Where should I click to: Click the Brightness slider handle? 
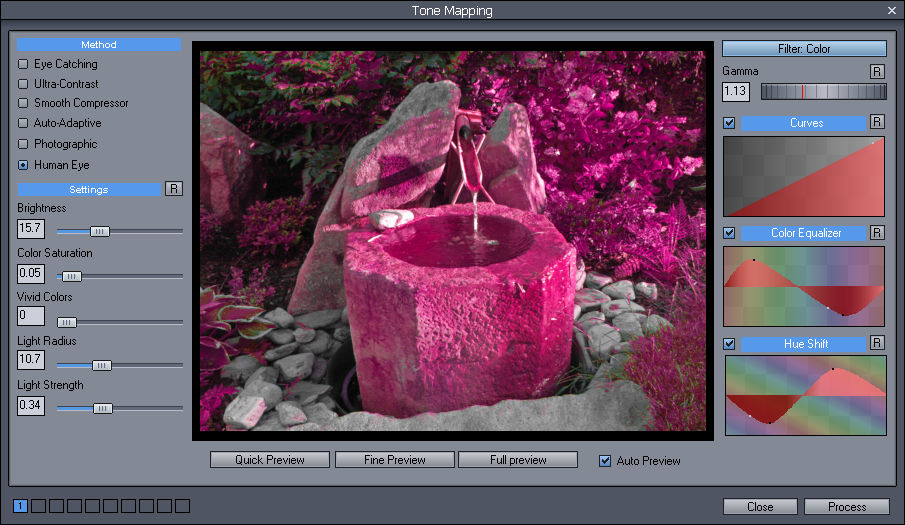pos(99,231)
